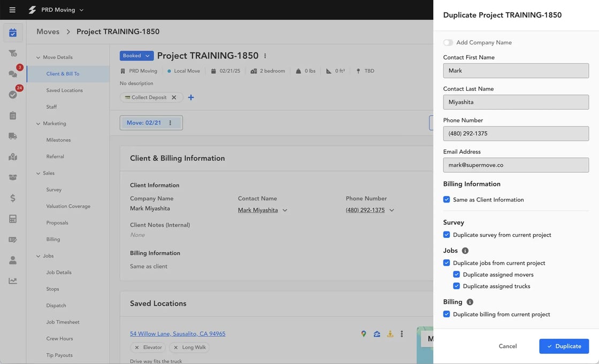Uncheck Duplicate assigned movers
This screenshot has height=364, width=599.
click(x=457, y=274)
